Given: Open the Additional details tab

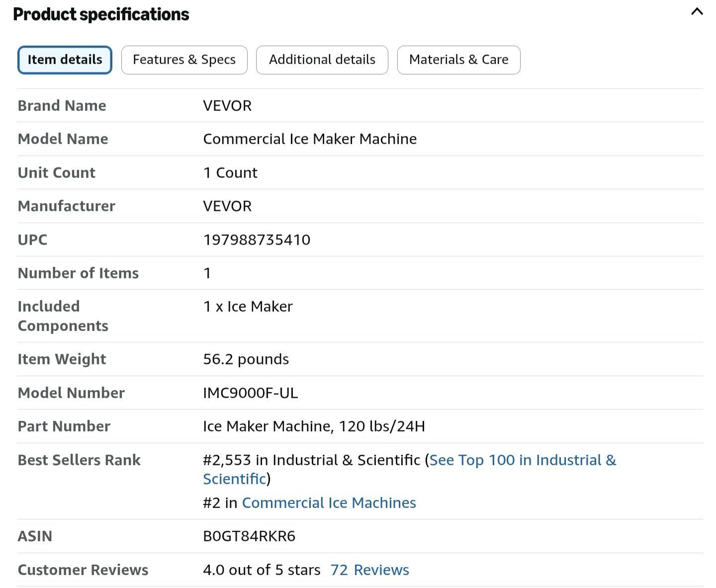Looking at the screenshot, I should point(322,60).
